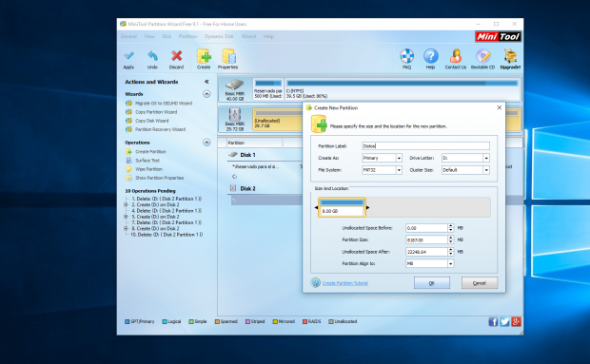The height and width of the screenshot is (364, 590).
Task: Open the Facebook share icon
Action: click(493, 321)
